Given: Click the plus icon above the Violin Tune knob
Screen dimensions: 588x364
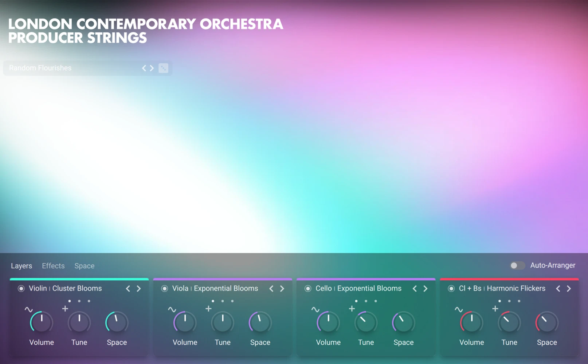Looking at the screenshot, I should coord(65,308).
